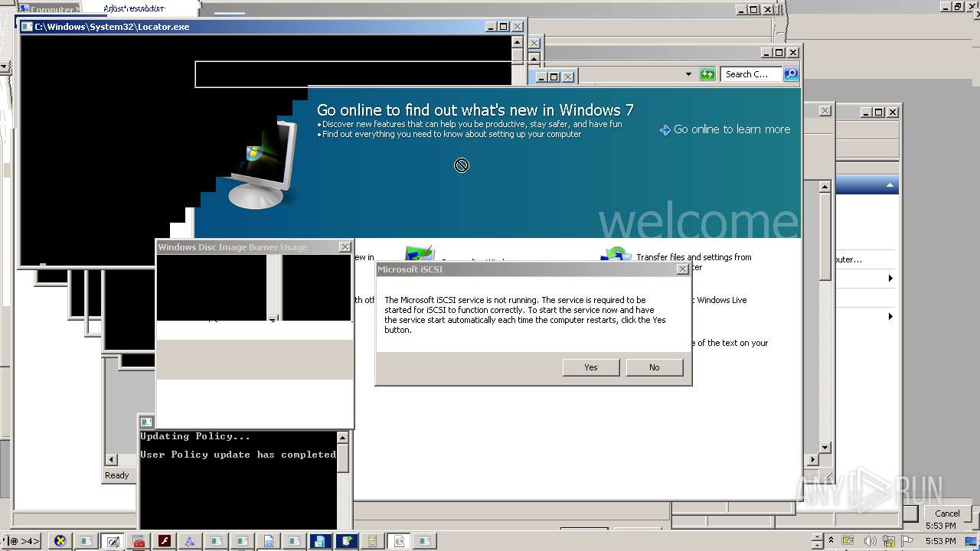Click the welcome window vertical scrollbar down arrow
The width and height of the screenshot is (980, 551).
tap(825, 448)
